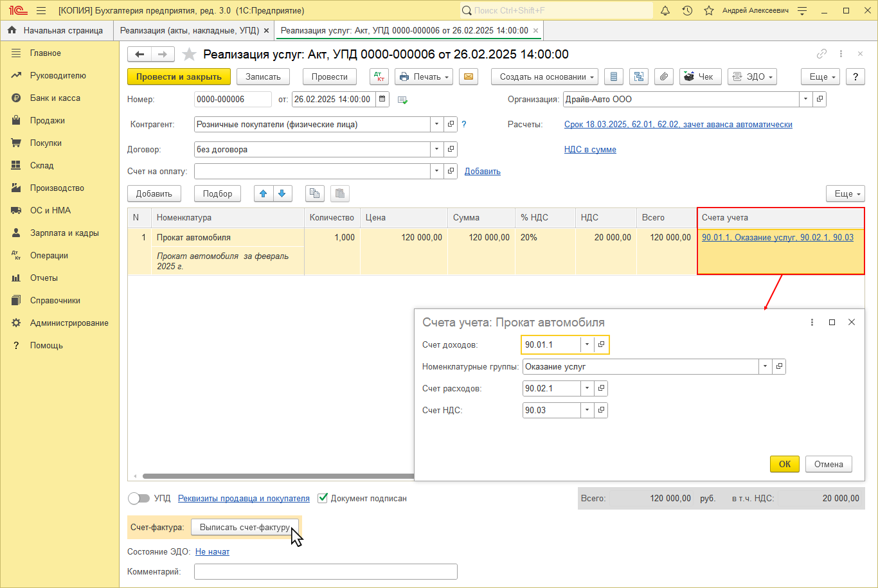Click the paperclip attached files icon
Viewport: 878px width, 588px height.
663,76
